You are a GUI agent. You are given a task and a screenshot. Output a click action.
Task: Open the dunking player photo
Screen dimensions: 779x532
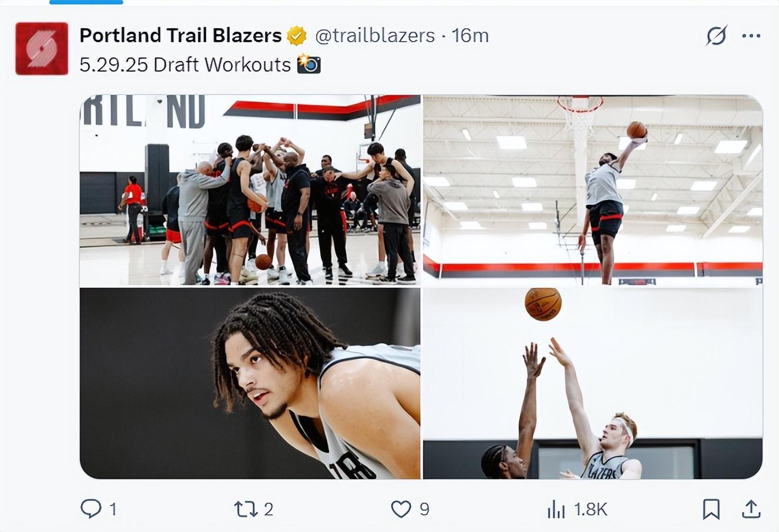pyautogui.click(x=593, y=190)
